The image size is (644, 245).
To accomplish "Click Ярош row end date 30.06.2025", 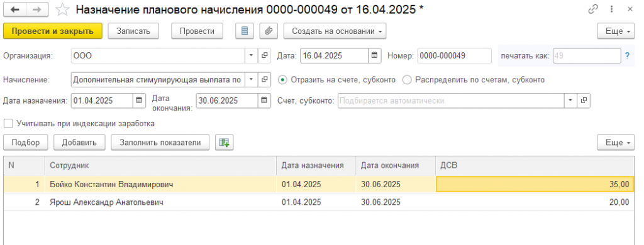I will (380, 202).
